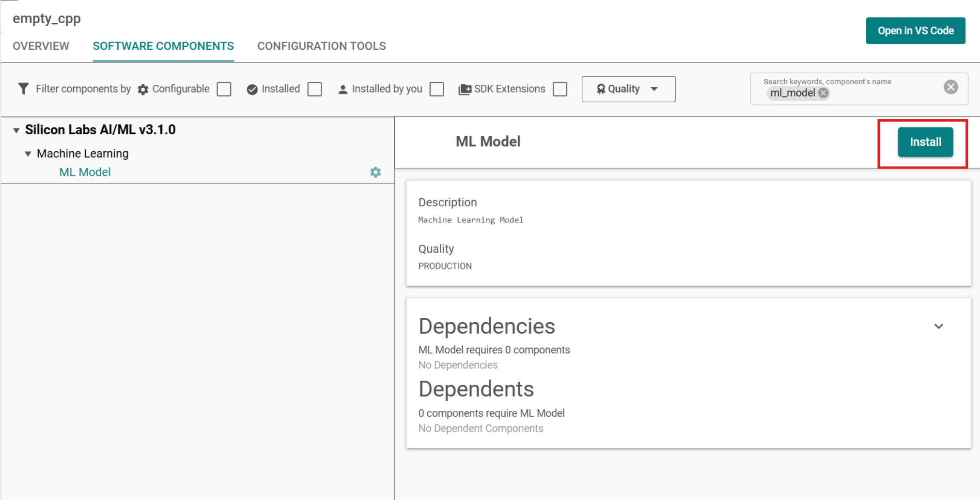This screenshot has width=980, height=500.
Task: Click the empty_cpp project title
Action: pyautogui.click(x=47, y=18)
